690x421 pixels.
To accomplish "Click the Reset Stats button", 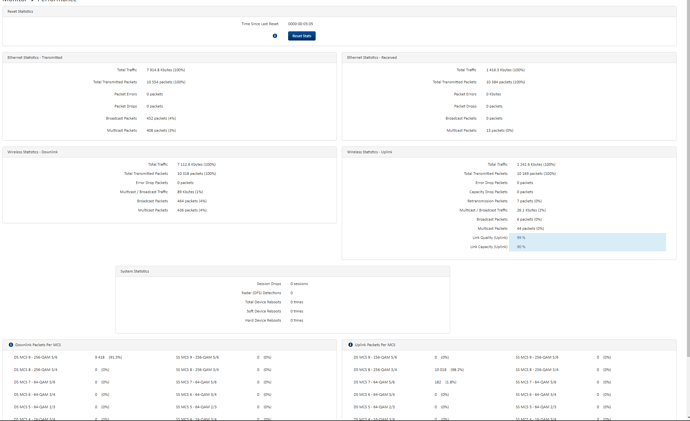I will pos(302,36).
